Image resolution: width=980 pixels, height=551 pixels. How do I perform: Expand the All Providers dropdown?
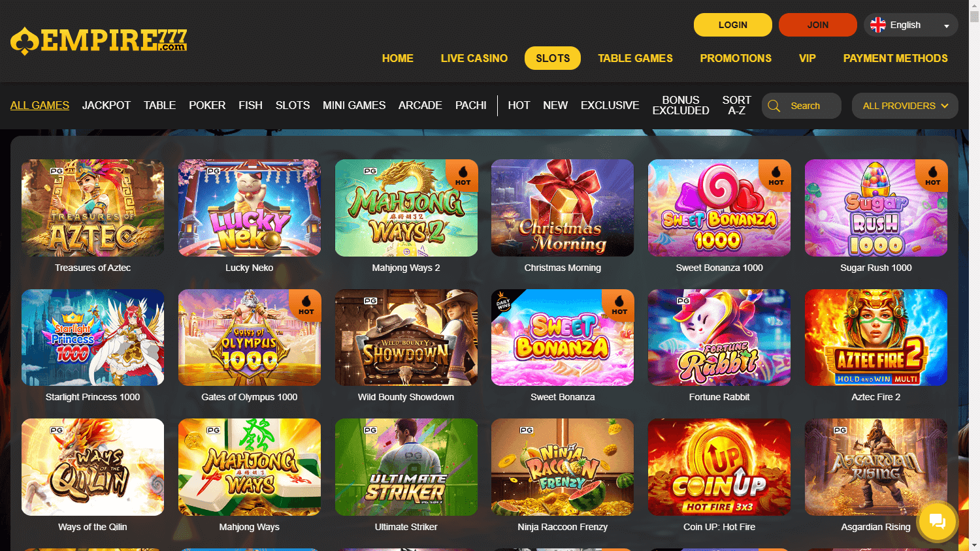point(905,106)
